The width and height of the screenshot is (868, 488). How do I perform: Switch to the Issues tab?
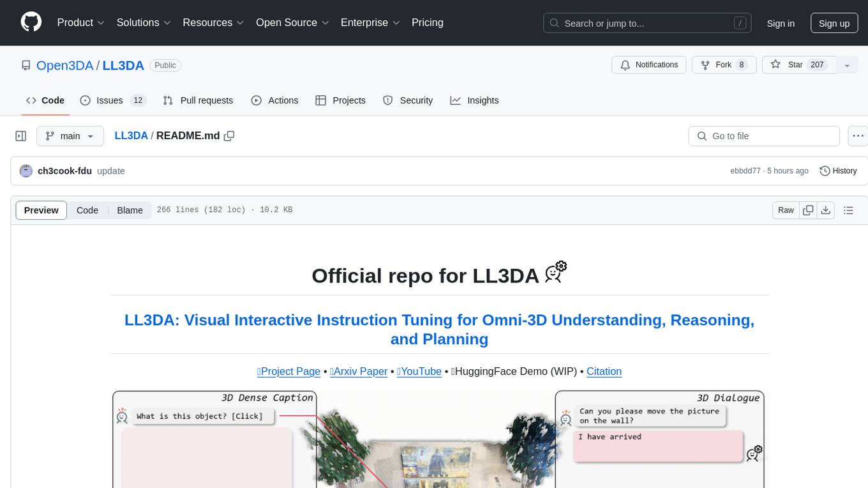113,100
